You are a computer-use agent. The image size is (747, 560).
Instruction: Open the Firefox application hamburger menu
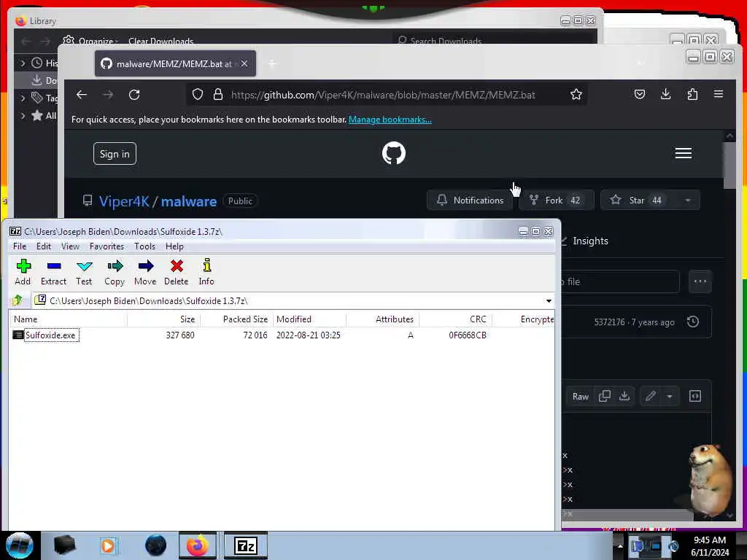point(719,94)
